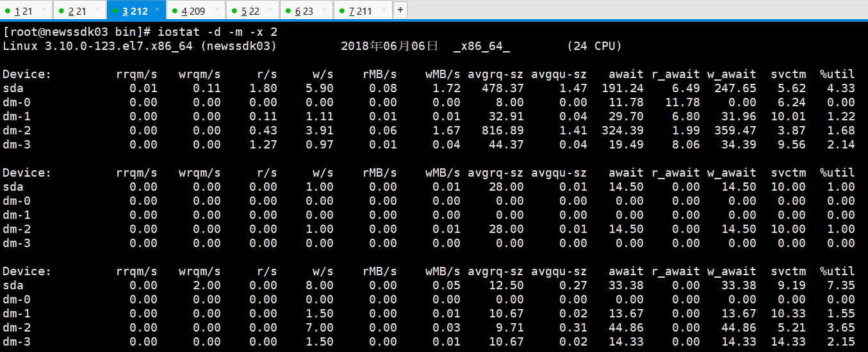Viewport: 868px width, 352px height.
Task: Click the avgqu-sz value "1.41"
Action: [573, 131]
